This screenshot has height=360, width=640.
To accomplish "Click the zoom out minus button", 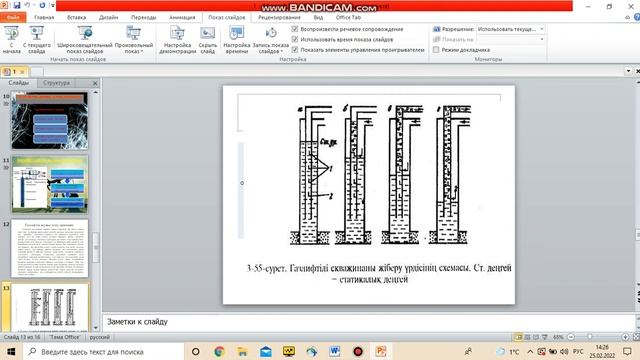I will click(571, 337).
